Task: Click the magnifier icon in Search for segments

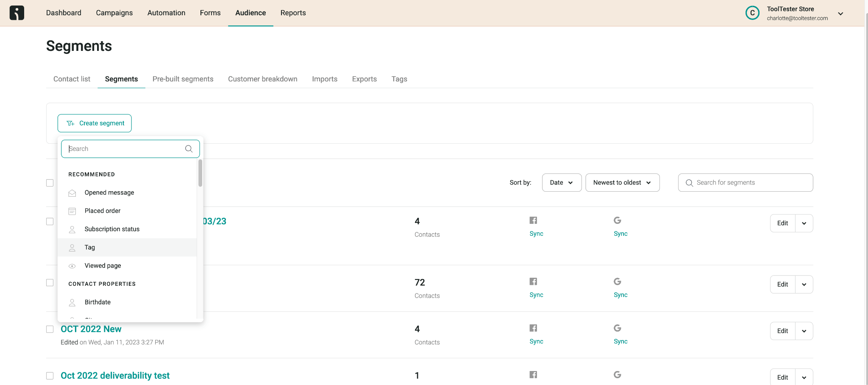Action: (x=689, y=183)
